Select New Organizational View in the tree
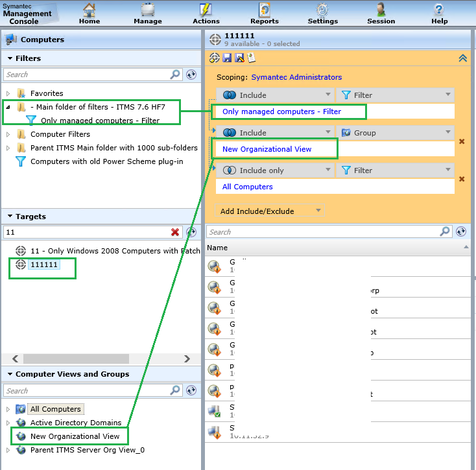Screen dimensions: 476x470 point(75,436)
